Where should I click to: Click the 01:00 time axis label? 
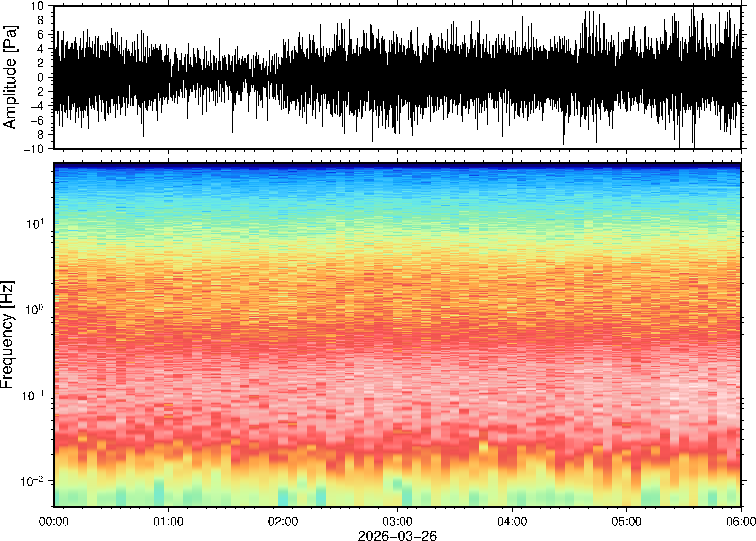pyautogui.click(x=168, y=521)
